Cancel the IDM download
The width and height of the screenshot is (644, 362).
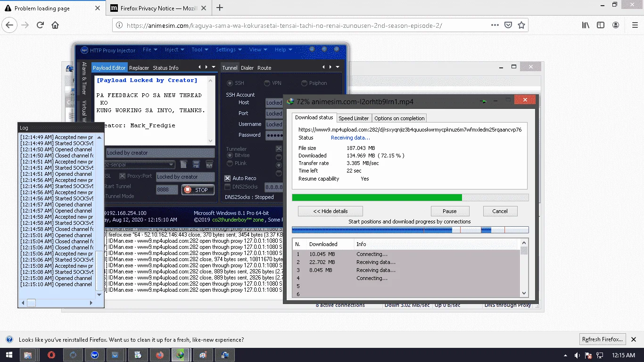[500, 211]
